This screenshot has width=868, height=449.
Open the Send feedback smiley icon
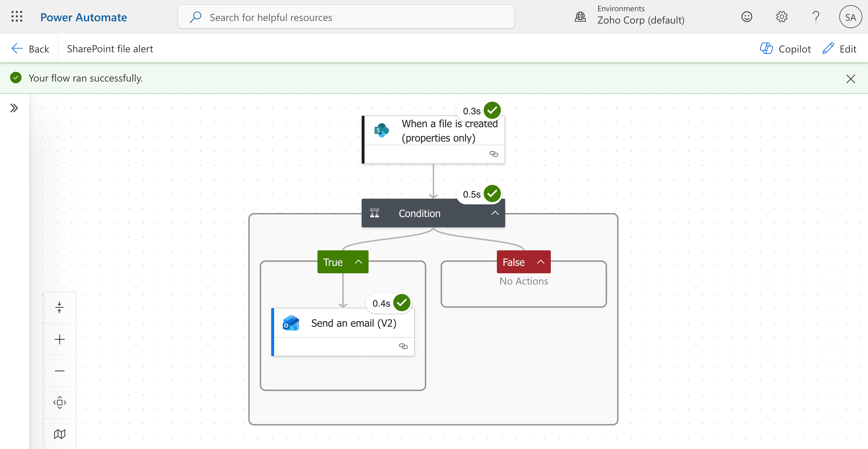747,17
